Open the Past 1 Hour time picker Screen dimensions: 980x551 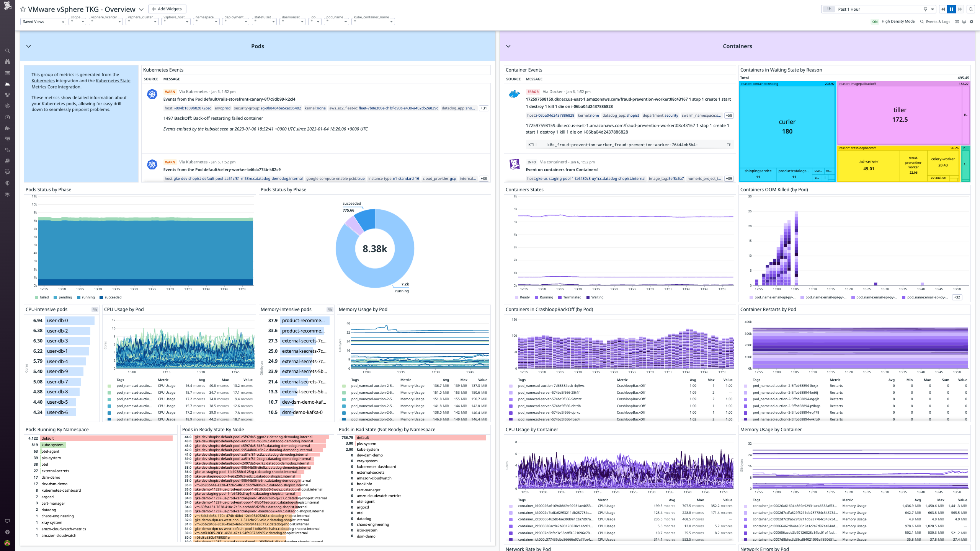point(848,9)
